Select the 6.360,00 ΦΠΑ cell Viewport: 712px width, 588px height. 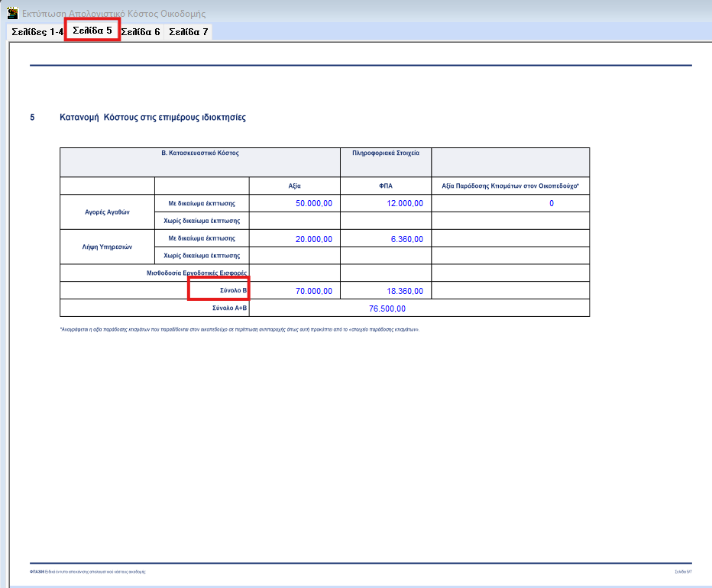406,239
